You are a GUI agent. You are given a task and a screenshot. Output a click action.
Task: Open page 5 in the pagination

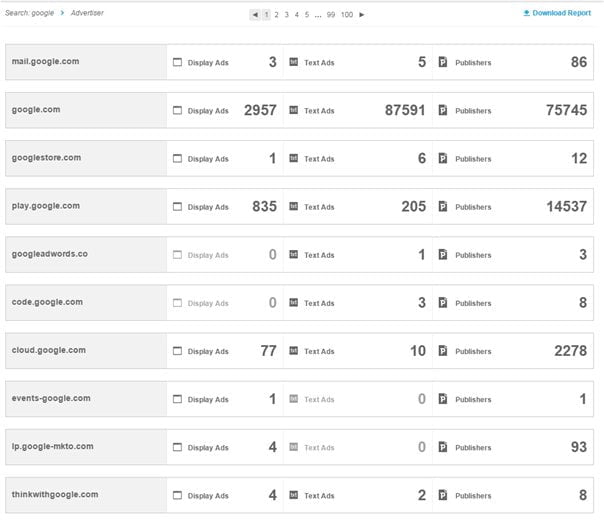tap(307, 15)
